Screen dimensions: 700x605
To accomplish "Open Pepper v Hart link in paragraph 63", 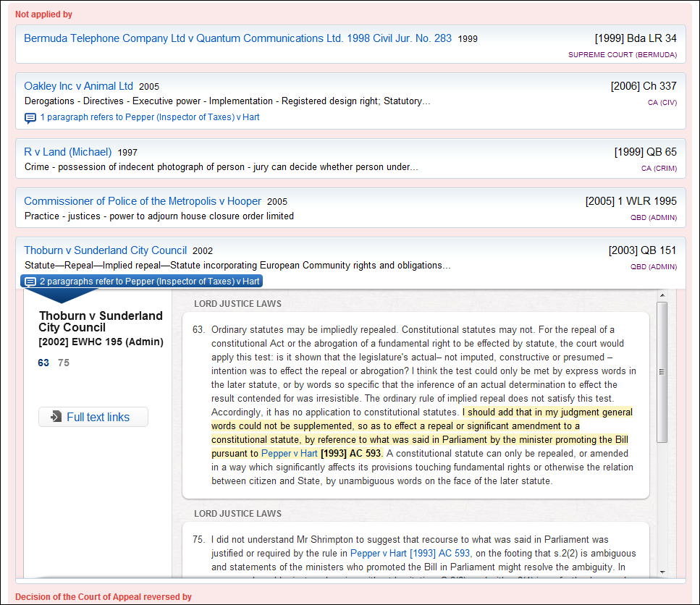I will pyautogui.click(x=290, y=453).
